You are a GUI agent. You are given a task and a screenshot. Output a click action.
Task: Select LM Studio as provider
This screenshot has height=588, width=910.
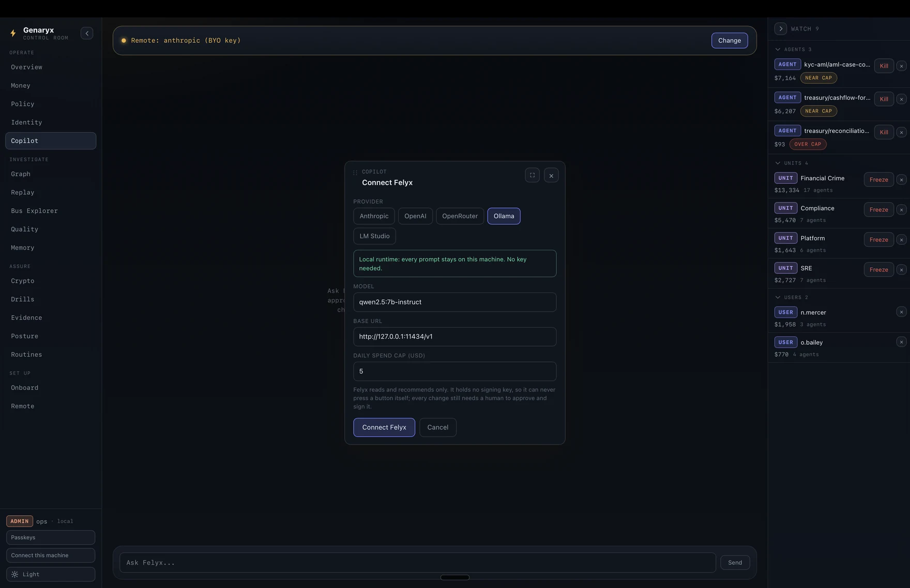point(374,236)
